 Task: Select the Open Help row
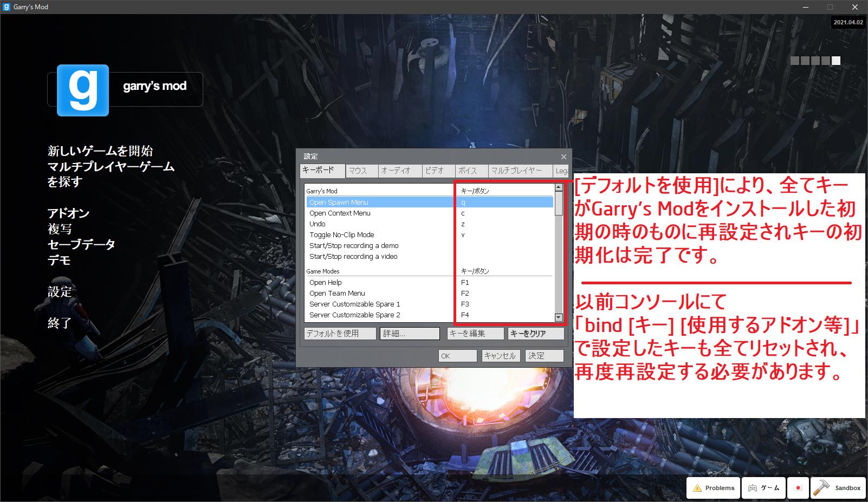(430, 282)
